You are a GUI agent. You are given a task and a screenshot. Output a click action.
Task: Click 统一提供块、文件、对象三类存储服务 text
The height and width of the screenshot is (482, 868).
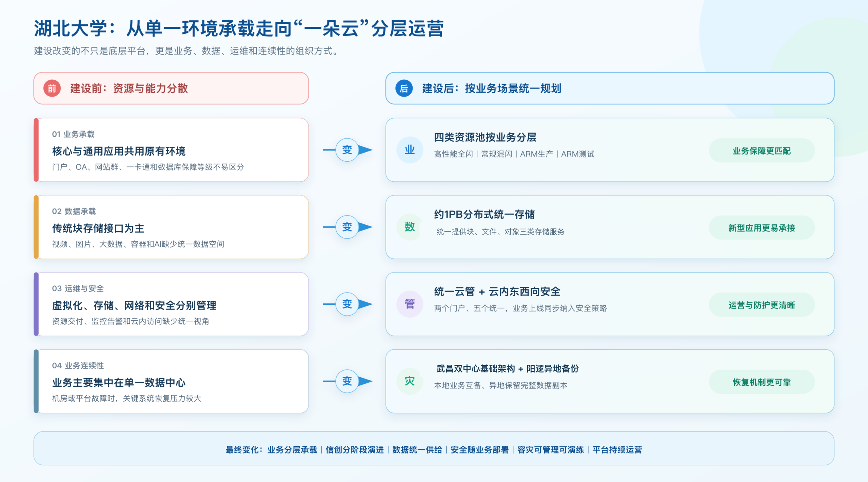click(500, 232)
